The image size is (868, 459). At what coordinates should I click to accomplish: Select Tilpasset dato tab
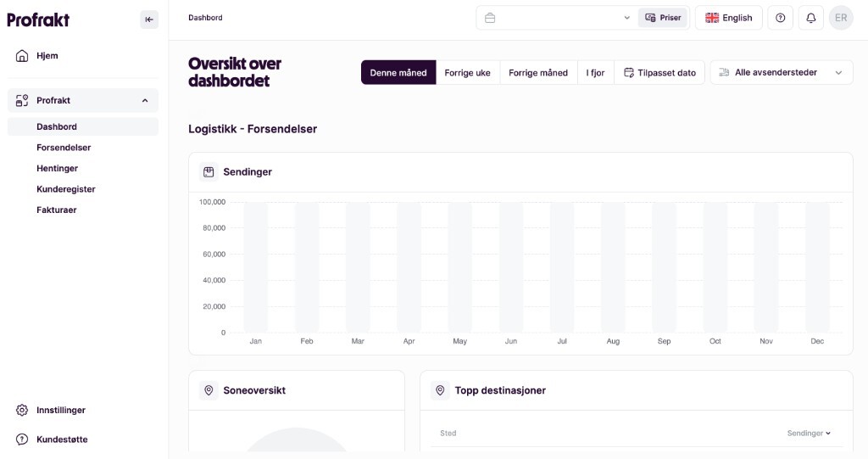click(659, 73)
